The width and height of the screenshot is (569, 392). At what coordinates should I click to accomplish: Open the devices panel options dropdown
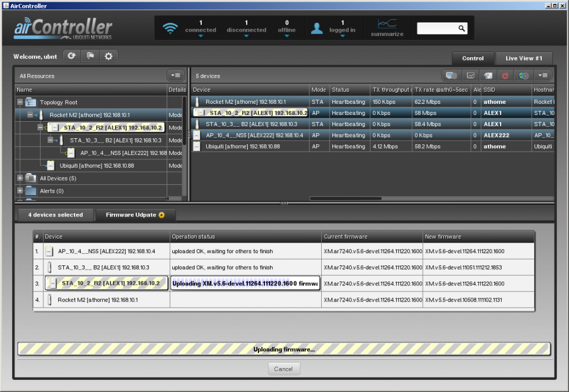(543, 76)
